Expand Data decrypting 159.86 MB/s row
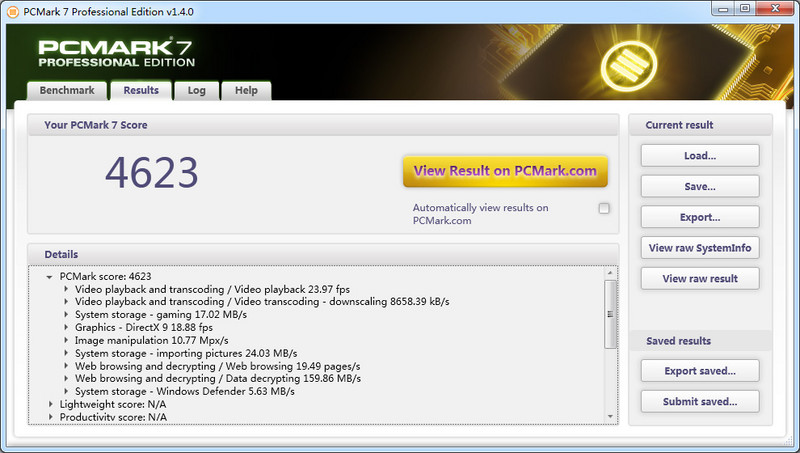This screenshot has width=800, height=453. click(x=66, y=378)
